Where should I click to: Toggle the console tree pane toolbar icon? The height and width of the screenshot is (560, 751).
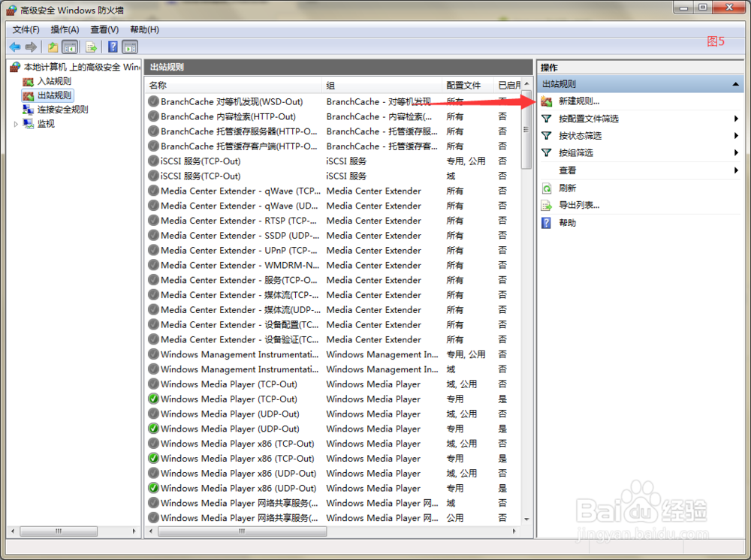pyautogui.click(x=70, y=47)
